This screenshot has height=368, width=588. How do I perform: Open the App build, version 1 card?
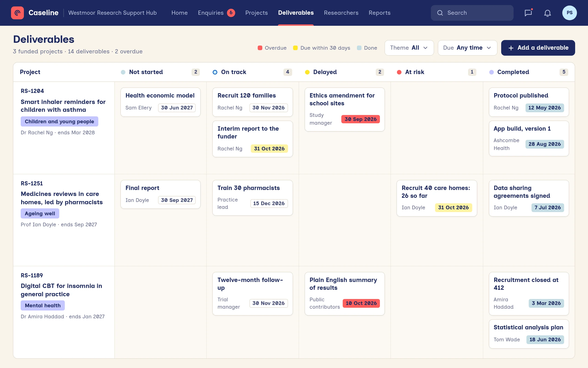point(529,138)
